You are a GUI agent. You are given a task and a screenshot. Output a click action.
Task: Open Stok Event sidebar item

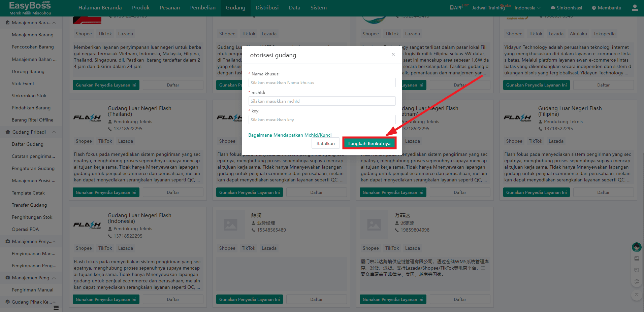pos(23,83)
